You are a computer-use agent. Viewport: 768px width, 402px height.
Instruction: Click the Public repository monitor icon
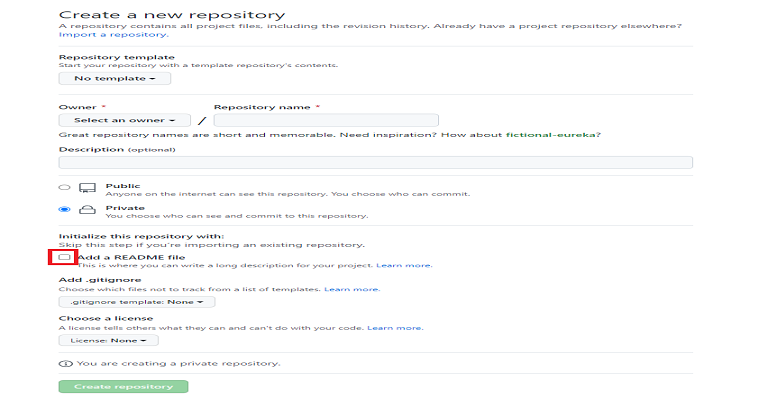tap(88, 188)
